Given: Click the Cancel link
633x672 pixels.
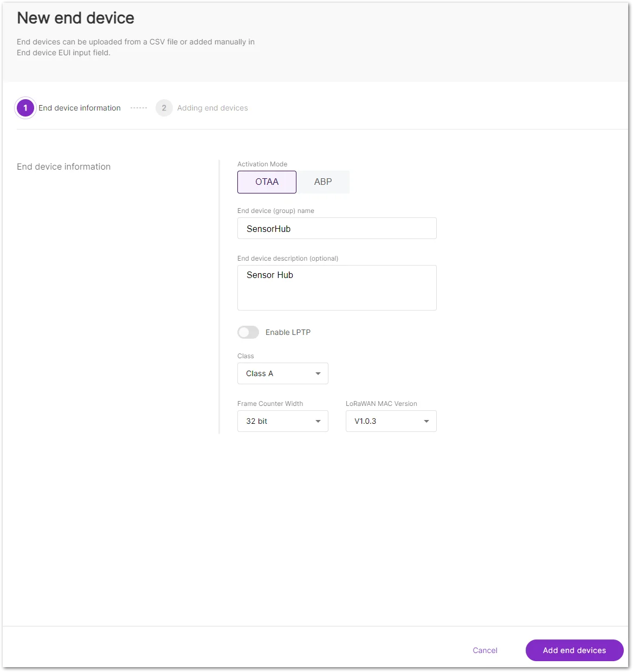Looking at the screenshot, I should (485, 650).
